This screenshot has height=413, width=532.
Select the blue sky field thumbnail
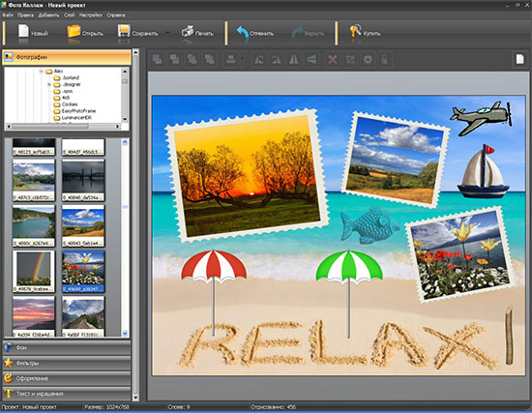click(x=83, y=225)
